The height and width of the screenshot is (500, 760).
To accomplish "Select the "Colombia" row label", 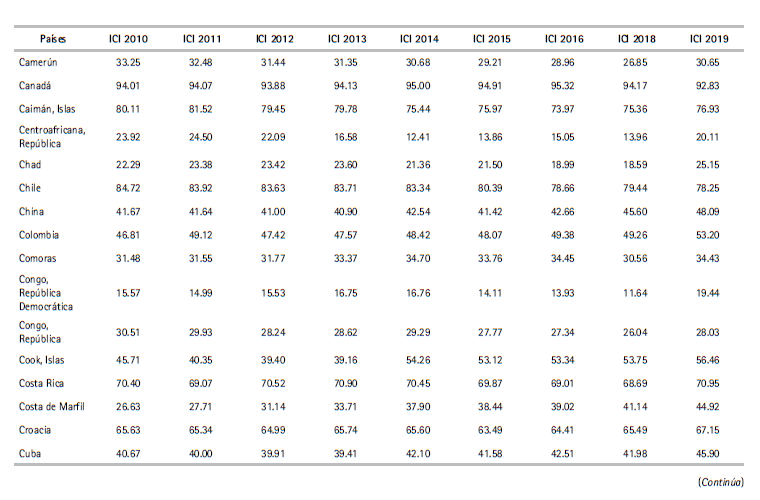I will pyautogui.click(x=39, y=235).
